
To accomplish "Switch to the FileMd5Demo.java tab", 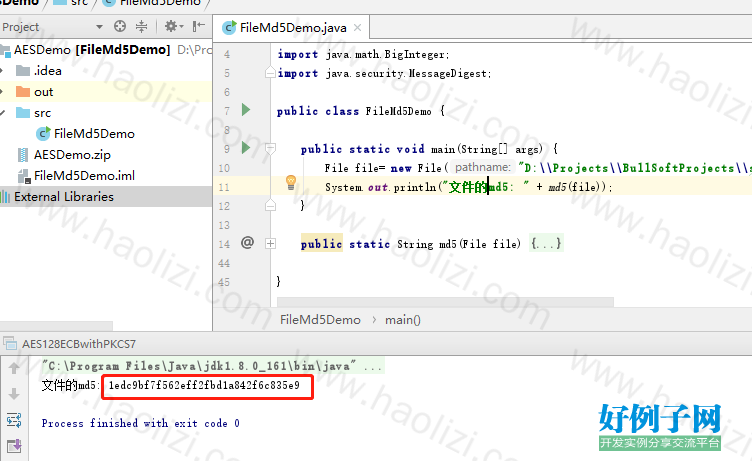I will (293, 28).
